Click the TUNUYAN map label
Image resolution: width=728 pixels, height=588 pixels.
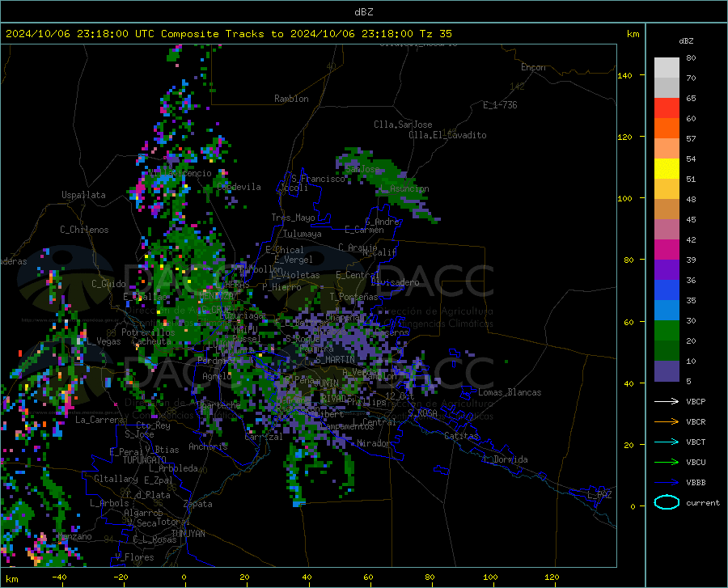tap(188, 534)
